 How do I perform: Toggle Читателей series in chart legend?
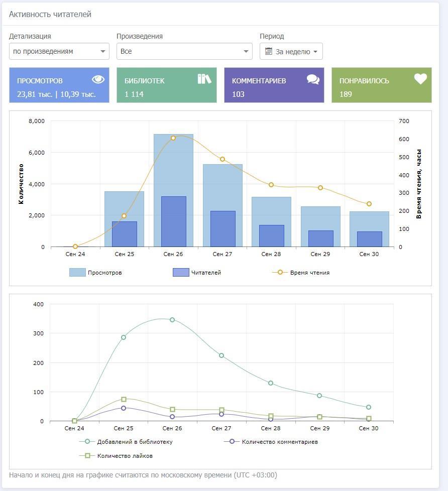click(x=197, y=273)
